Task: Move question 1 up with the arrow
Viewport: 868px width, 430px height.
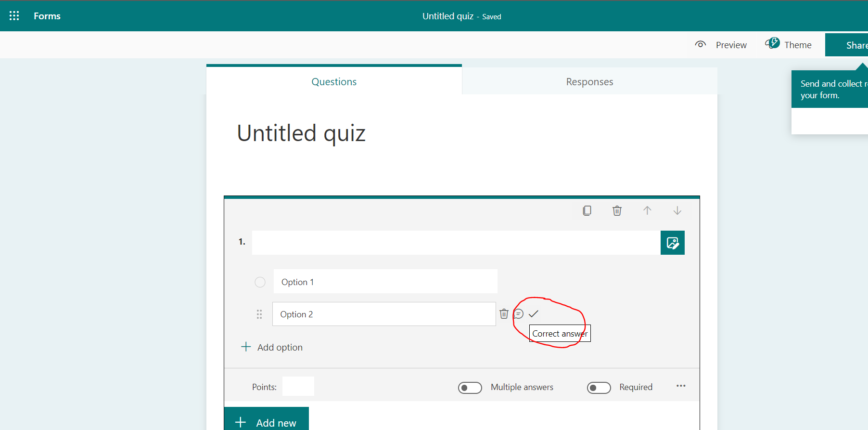Action: [x=647, y=211]
